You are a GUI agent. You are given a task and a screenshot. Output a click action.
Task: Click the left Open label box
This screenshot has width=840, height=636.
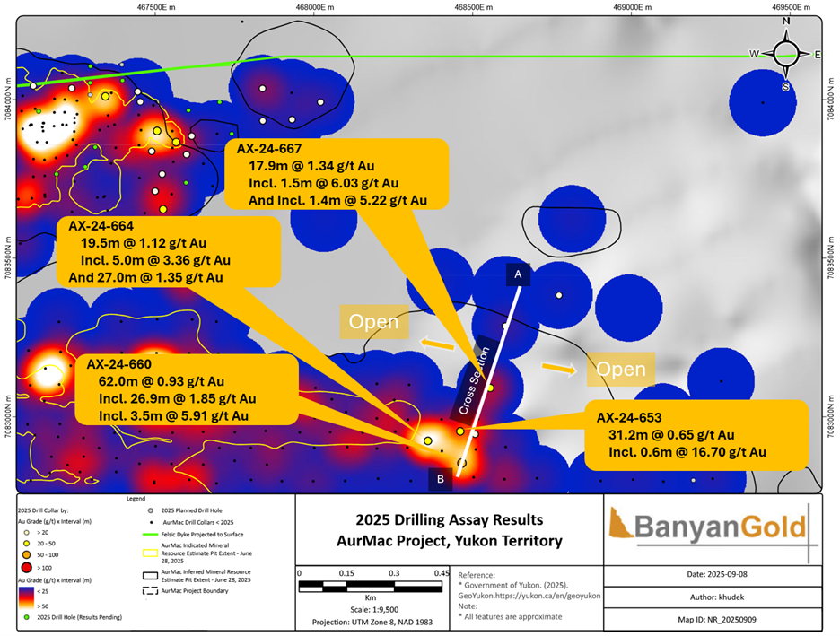point(374,322)
